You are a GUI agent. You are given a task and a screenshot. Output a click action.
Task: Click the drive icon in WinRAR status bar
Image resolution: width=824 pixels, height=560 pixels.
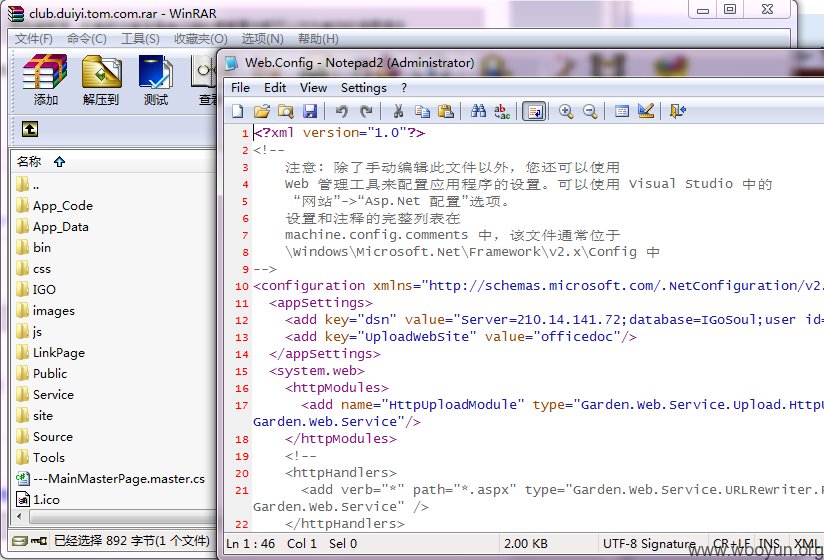tap(19, 541)
